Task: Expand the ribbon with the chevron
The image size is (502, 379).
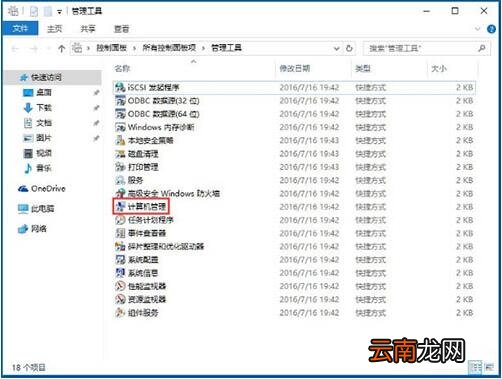Action: (x=478, y=29)
